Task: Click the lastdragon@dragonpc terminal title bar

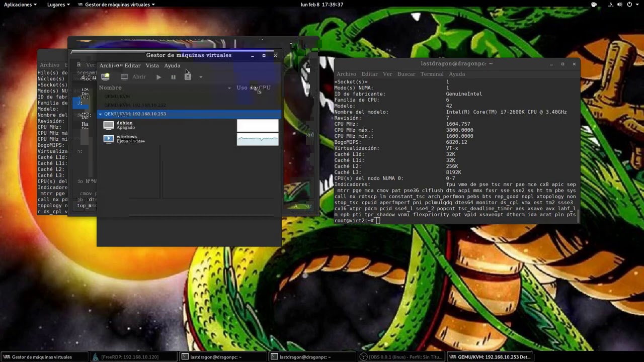Action: pyautogui.click(x=457, y=64)
